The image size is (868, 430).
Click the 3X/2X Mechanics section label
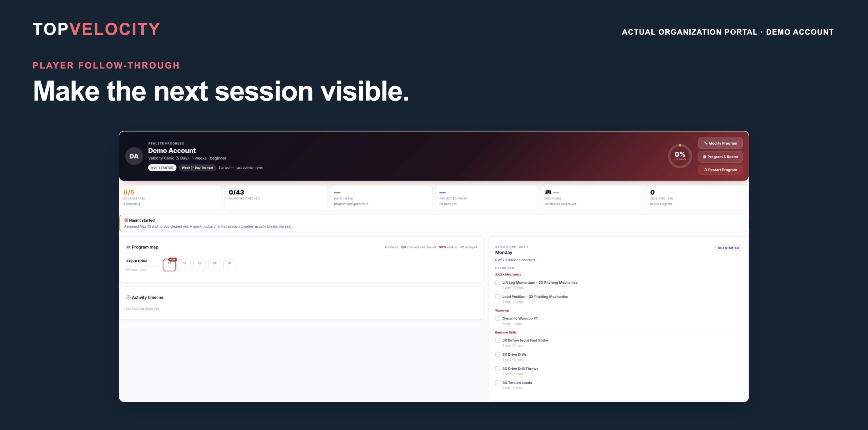[508, 275]
